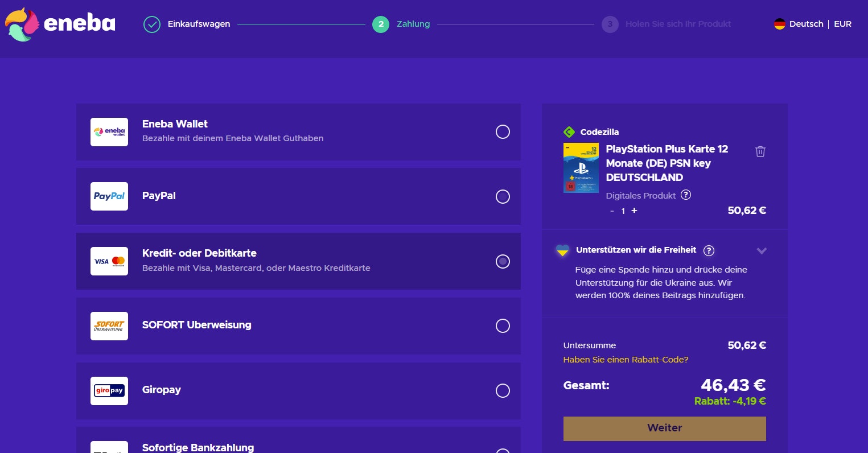Increase quantity with plus button

pyautogui.click(x=634, y=211)
